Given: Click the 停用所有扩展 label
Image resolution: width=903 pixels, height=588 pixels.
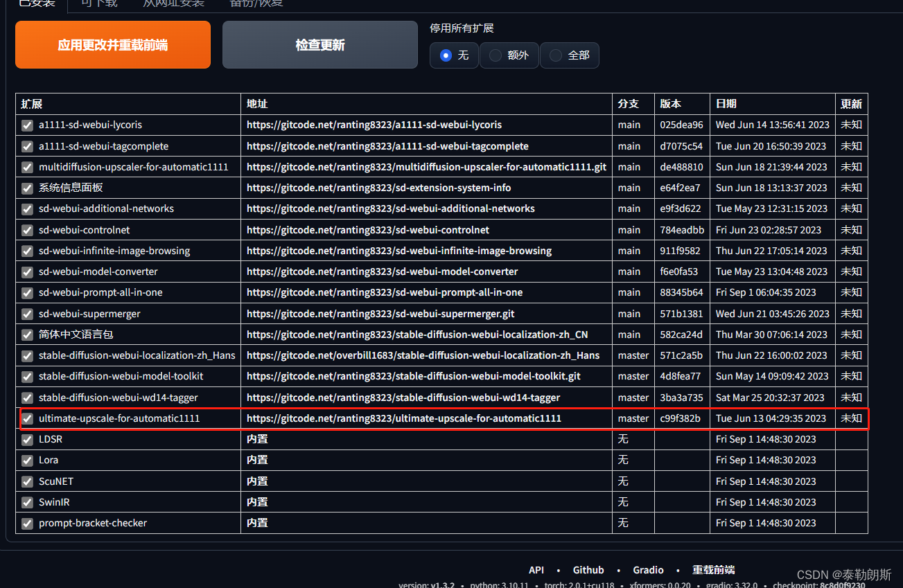Looking at the screenshot, I should pyautogui.click(x=462, y=28).
